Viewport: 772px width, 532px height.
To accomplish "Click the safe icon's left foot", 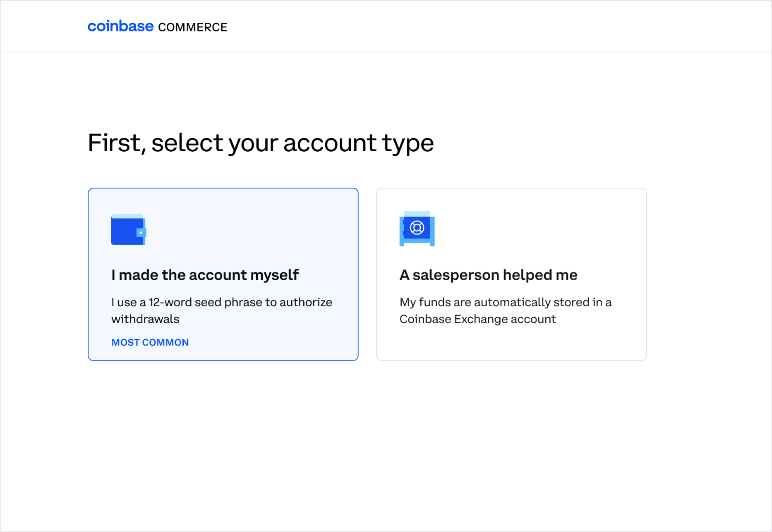I will pos(402,244).
